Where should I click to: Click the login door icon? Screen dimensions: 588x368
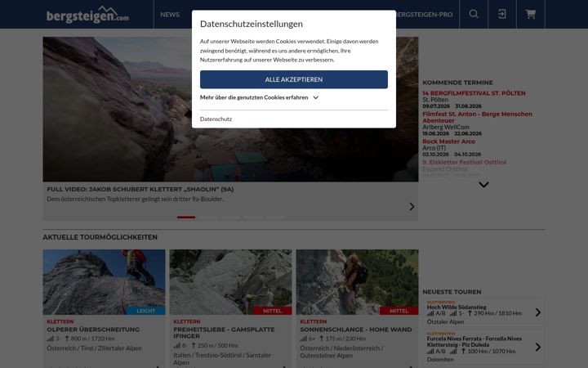click(x=501, y=14)
